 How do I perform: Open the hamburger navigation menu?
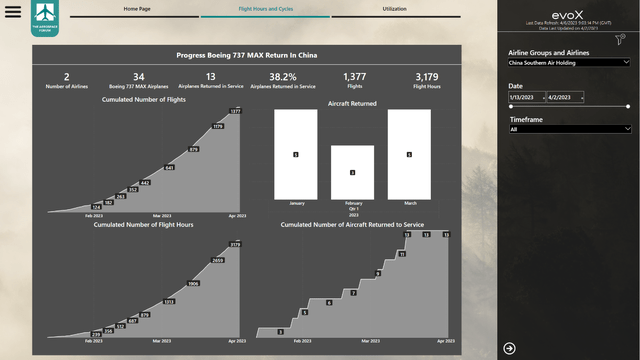pos(13,11)
